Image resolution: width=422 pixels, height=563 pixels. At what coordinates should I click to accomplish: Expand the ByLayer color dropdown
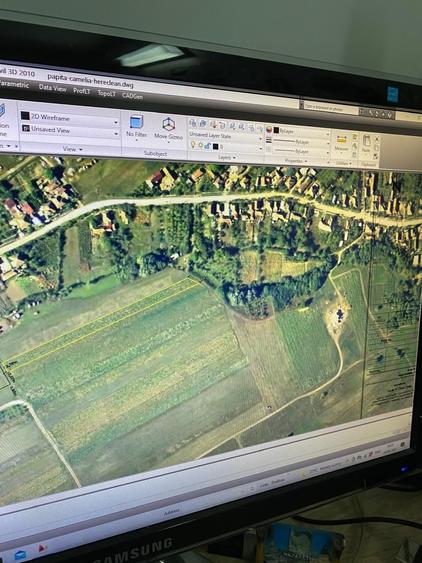[x=328, y=134]
